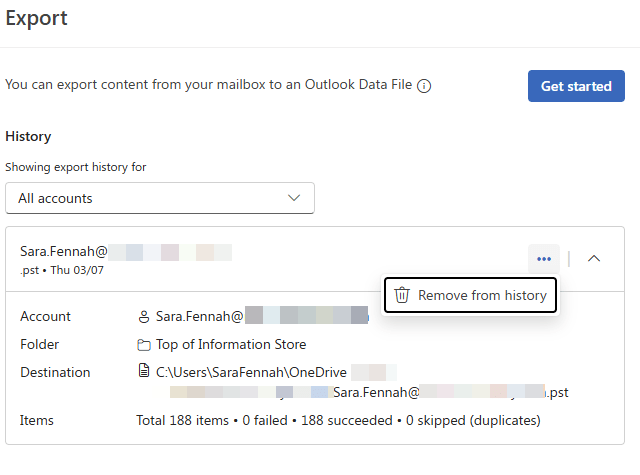Click the person icon in the Account row
The width and height of the screenshot is (640, 475).
point(144,317)
